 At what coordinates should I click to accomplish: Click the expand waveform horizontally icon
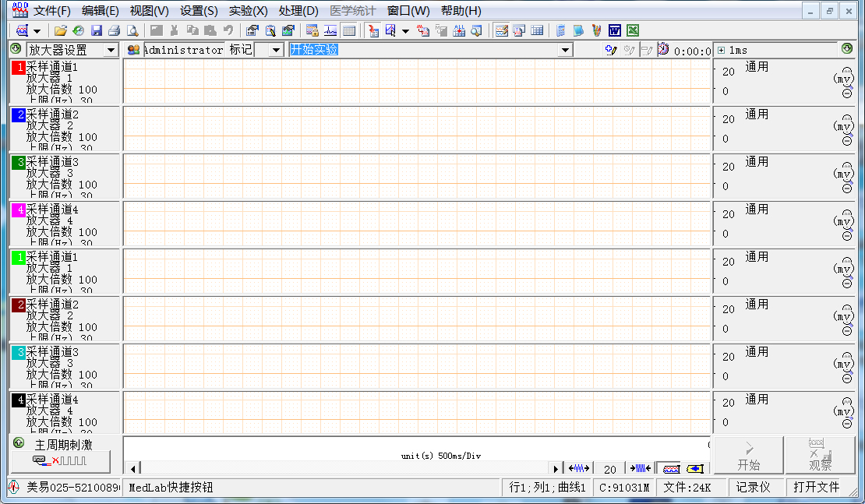579,468
